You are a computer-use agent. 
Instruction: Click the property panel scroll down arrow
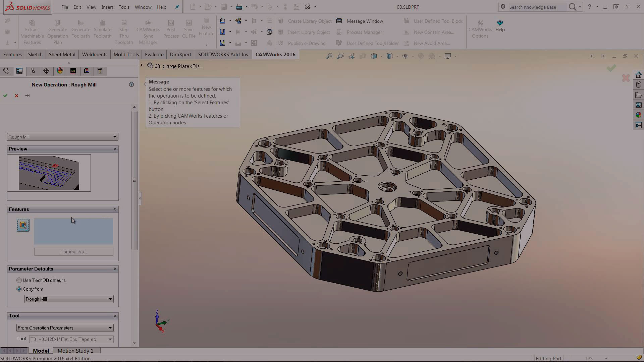(135, 343)
